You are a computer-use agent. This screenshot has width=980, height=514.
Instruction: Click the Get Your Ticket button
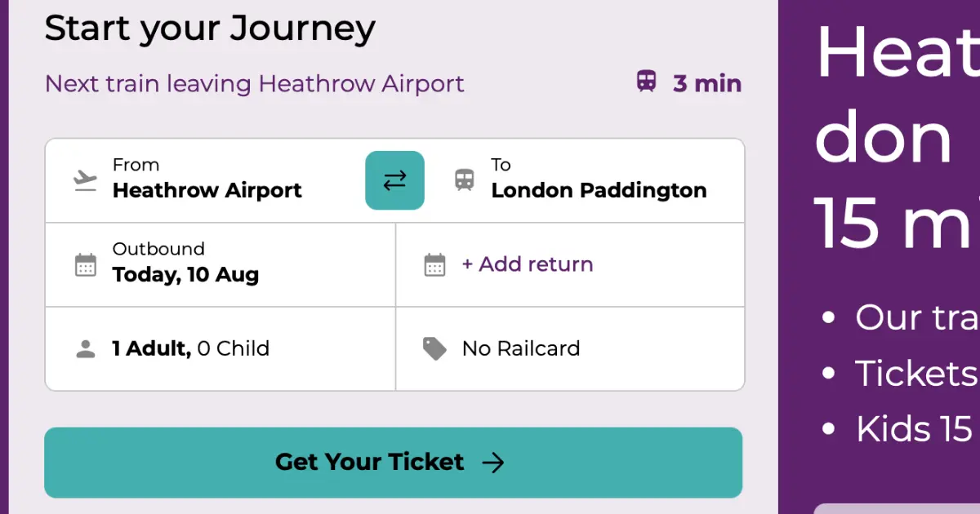pos(394,463)
